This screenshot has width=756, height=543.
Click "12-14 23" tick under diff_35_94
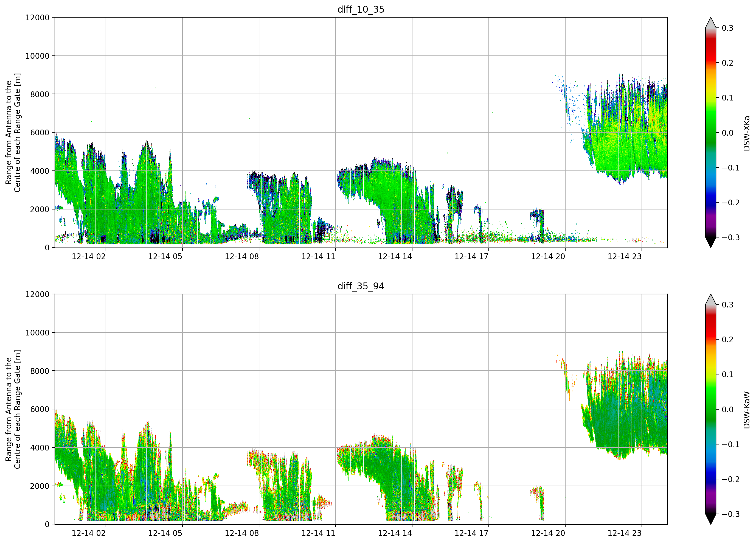click(x=625, y=533)
